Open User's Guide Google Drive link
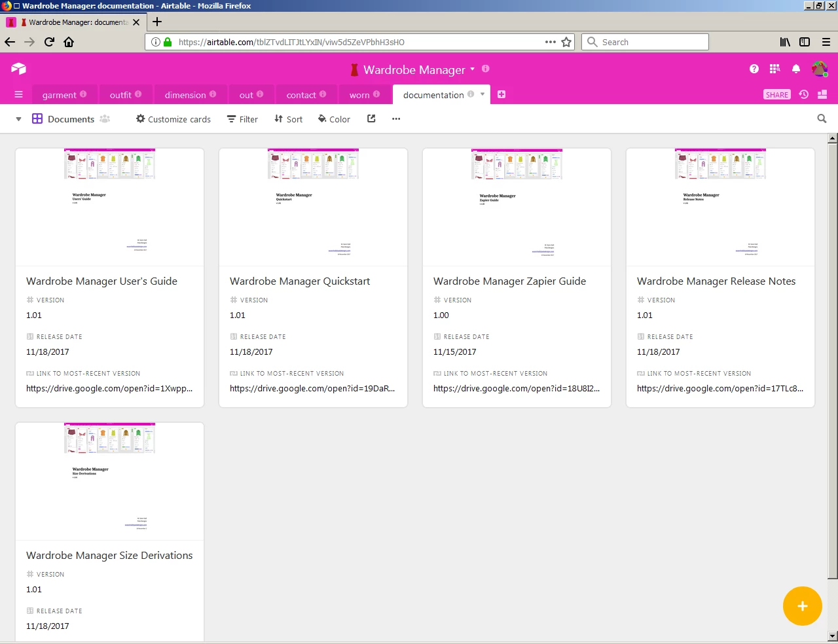838x644 pixels. click(x=109, y=388)
